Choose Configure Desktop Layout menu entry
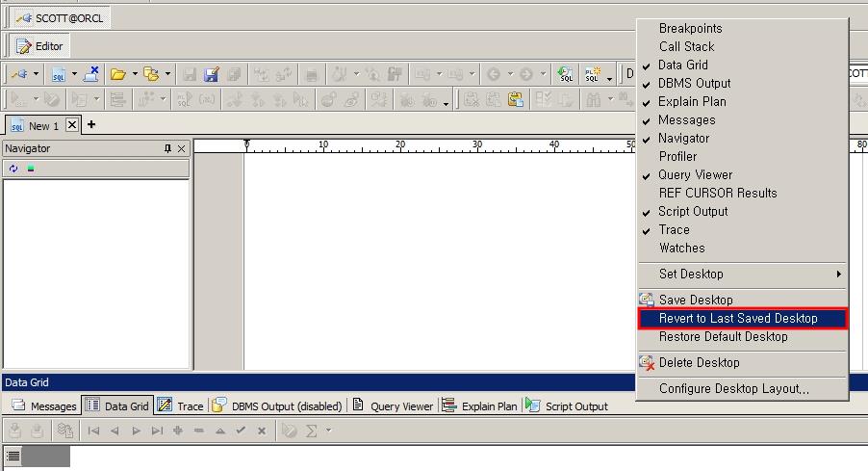Screen dimensions: 868x471 733,388
